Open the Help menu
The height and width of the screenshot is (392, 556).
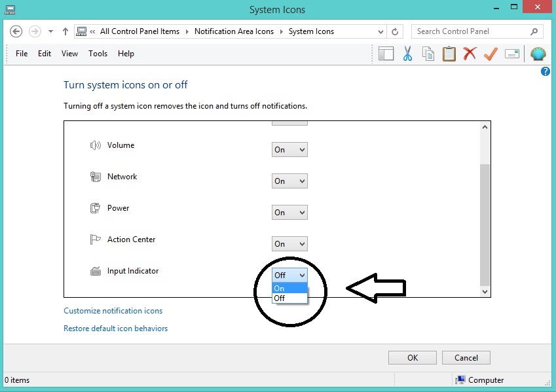pos(126,54)
